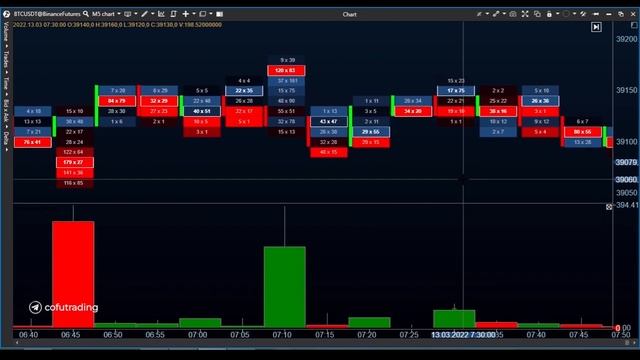
Task: Toggle fullscreen with expand arrows icon
Action: pos(525,14)
